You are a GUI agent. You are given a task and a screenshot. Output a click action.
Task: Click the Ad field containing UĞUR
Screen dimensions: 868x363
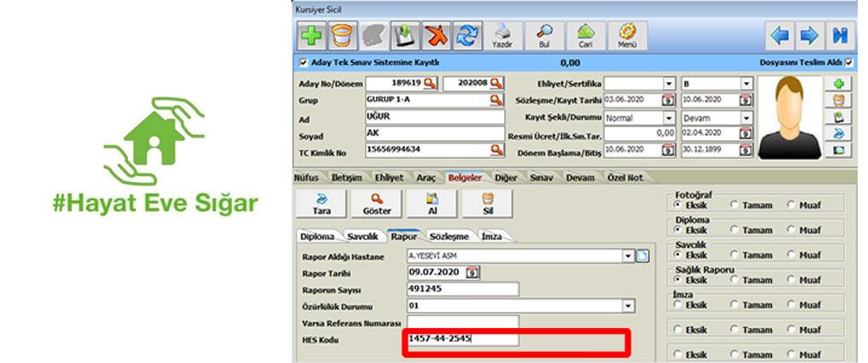435,117
